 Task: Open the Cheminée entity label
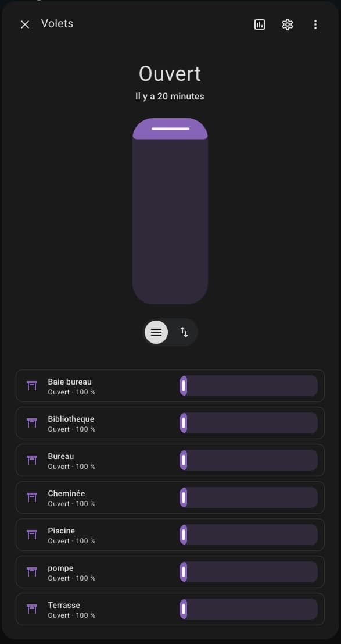tap(66, 493)
